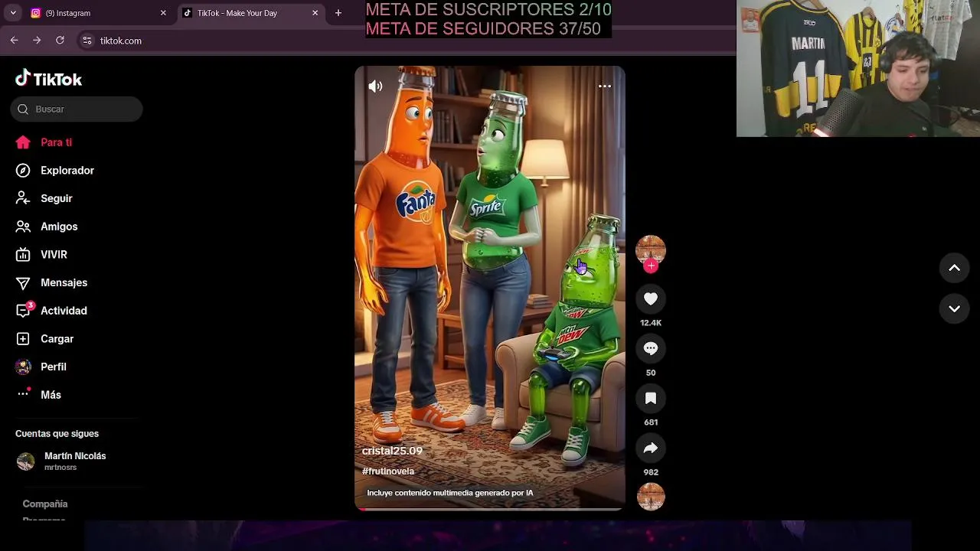980x551 pixels.
Task: Close the TikTok tab
Action: (315, 13)
